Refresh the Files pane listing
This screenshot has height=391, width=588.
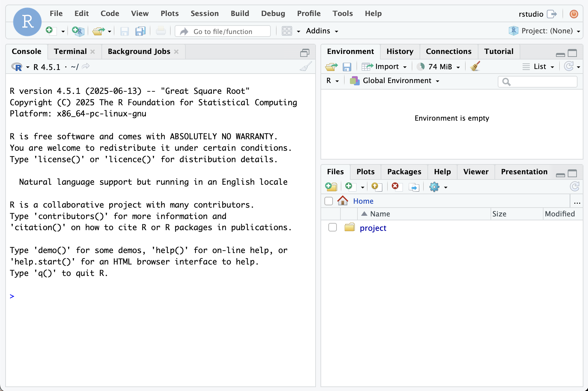pyautogui.click(x=575, y=186)
